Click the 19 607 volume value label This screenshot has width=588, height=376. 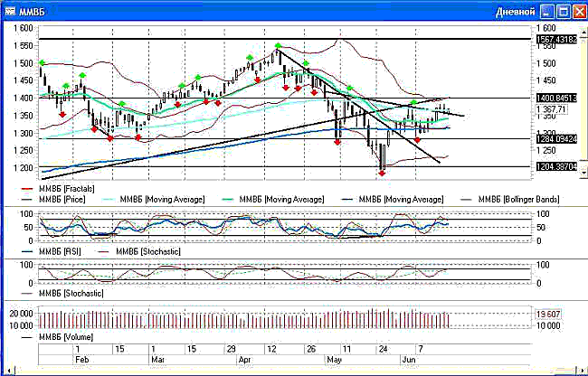tap(548, 315)
